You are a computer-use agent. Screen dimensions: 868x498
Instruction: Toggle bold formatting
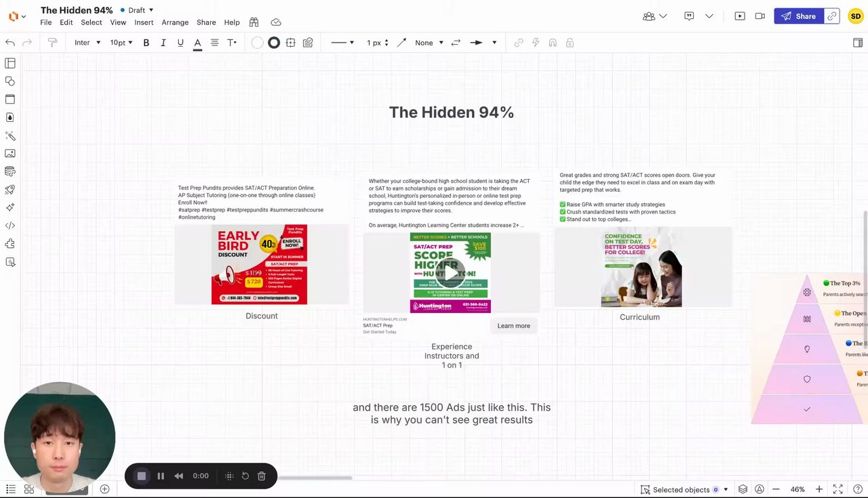click(146, 43)
